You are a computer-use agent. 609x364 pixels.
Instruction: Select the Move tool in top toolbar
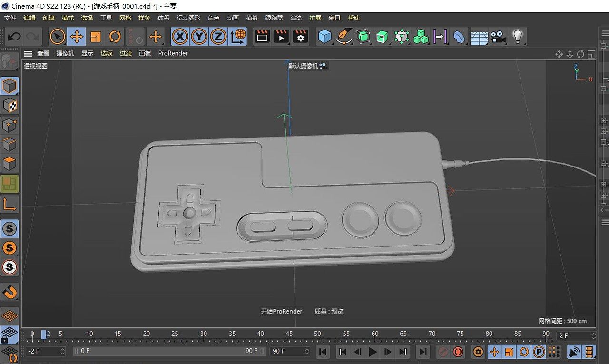click(76, 36)
